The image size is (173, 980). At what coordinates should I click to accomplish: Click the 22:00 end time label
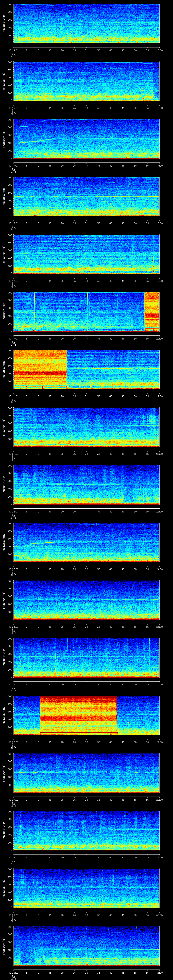[x=160, y=454]
